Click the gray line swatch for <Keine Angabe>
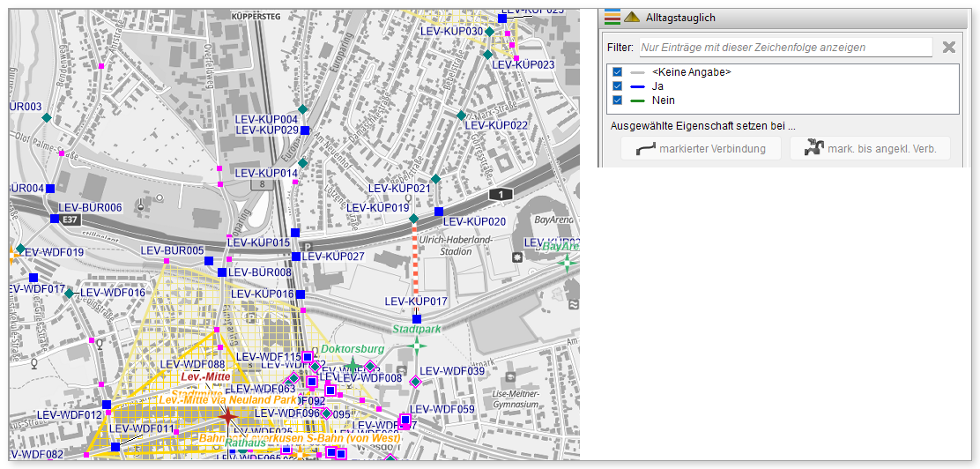 (x=637, y=72)
